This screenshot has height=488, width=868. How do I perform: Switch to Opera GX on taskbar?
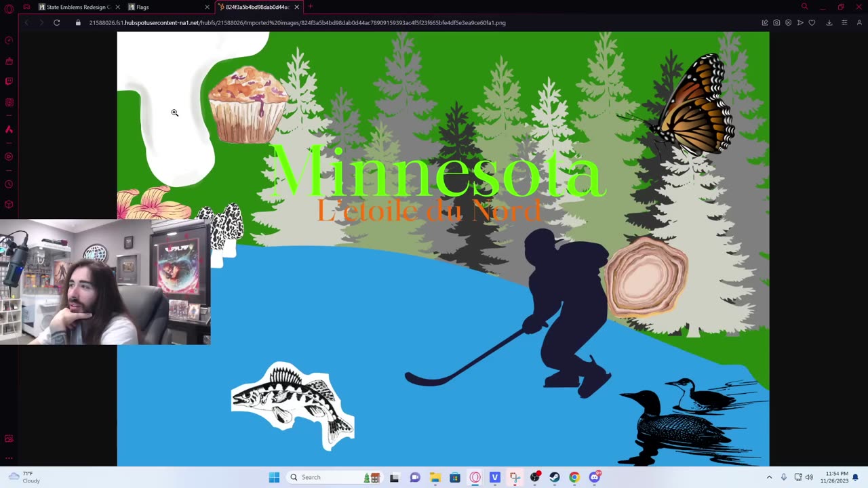pos(475,477)
